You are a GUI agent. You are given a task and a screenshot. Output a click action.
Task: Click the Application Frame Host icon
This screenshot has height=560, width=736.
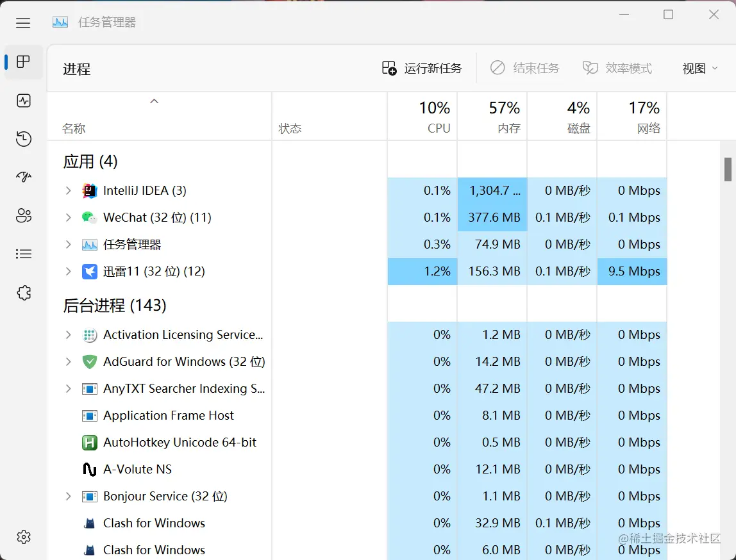pyautogui.click(x=89, y=416)
